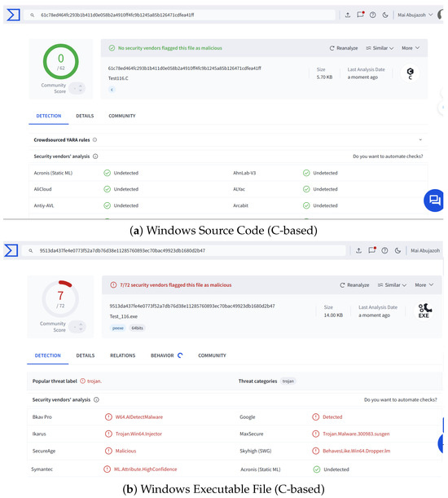Click info icon next to Crowdsourced YARA rules

pyautogui.click(x=94, y=139)
